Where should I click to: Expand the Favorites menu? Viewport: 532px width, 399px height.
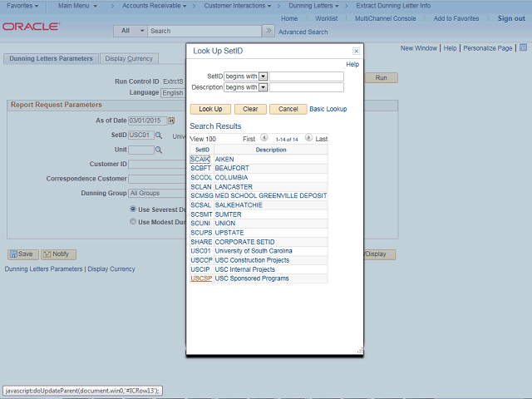click(22, 6)
